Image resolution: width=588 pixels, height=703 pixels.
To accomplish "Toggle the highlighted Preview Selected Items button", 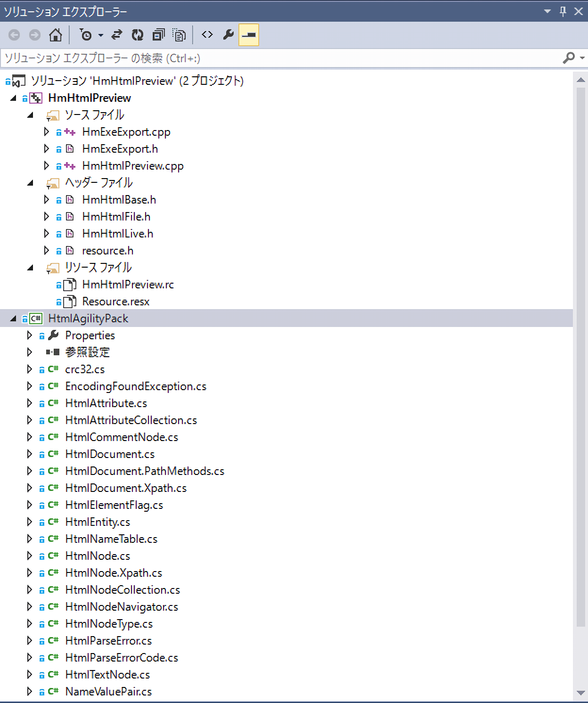I will [249, 35].
